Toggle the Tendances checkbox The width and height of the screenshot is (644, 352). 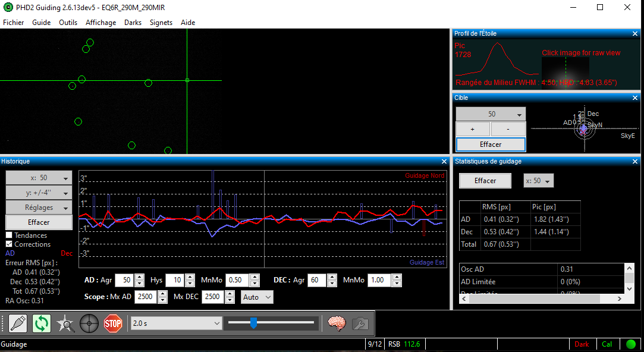pos(9,235)
